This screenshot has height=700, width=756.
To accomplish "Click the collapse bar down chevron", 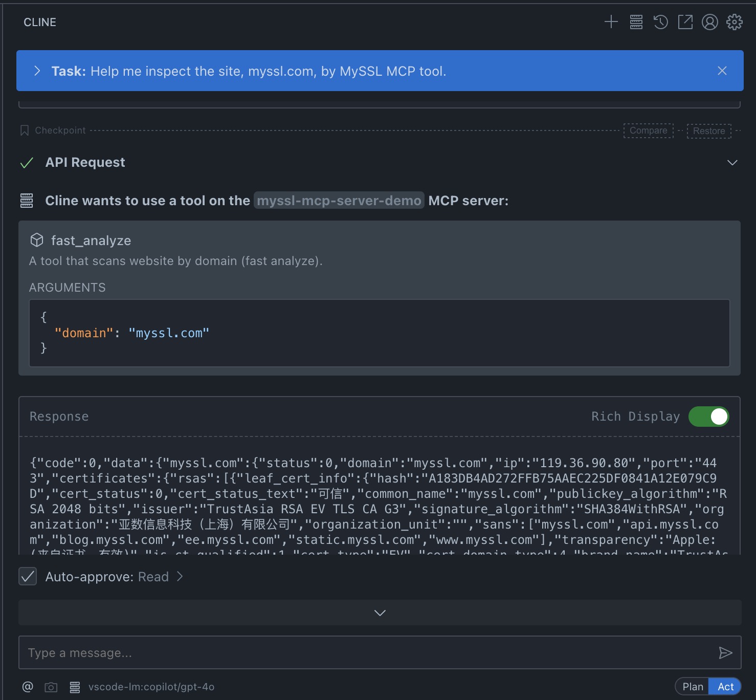I will (x=380, y=612).
